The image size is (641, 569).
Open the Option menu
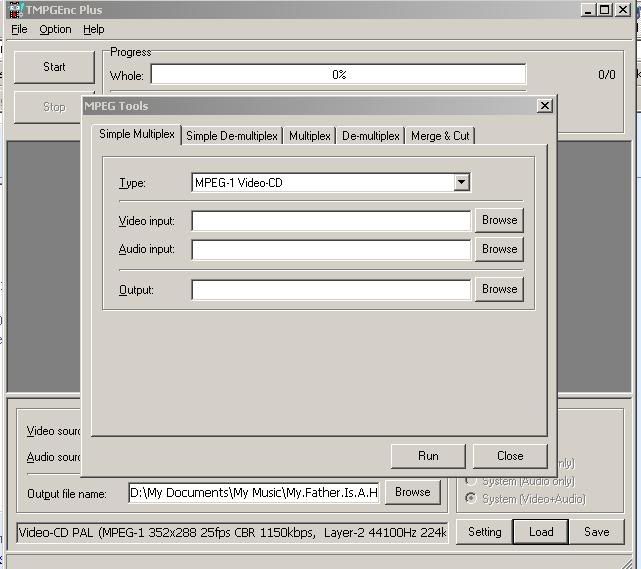click(x=55, y=29)
